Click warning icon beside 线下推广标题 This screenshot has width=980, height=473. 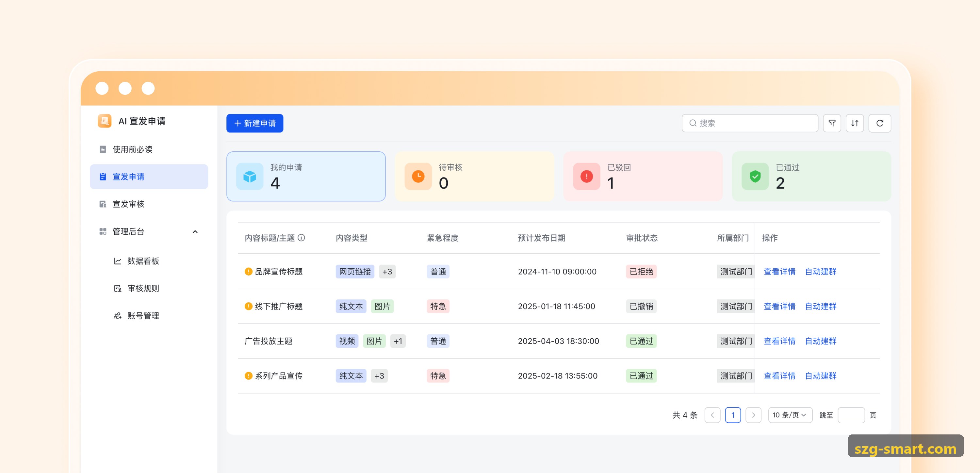point(248,306)
